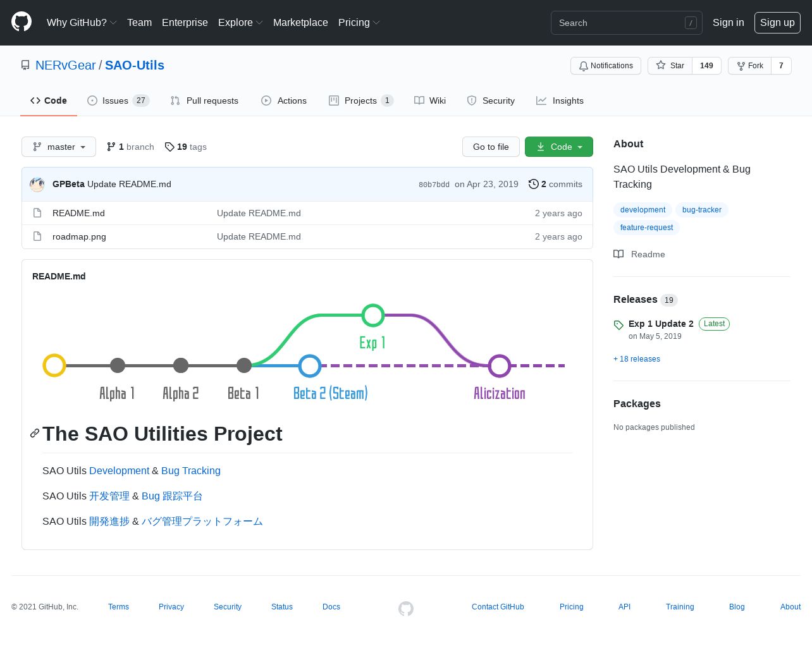Open the NERvGear owner link

66,65
